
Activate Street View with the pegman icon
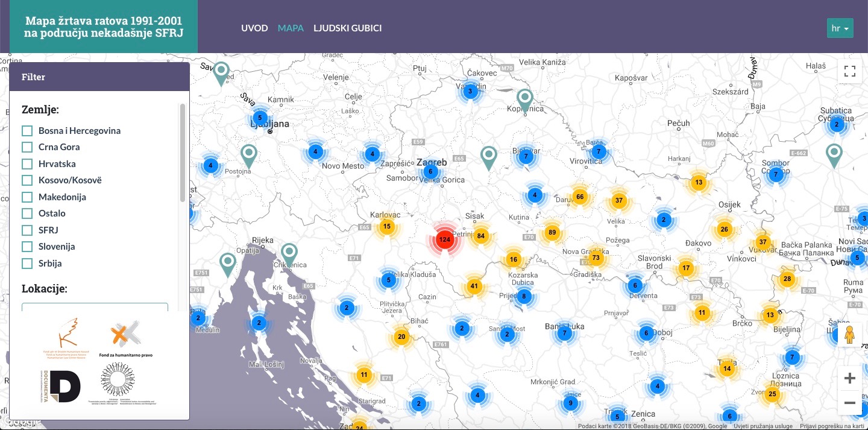[850, 334]
